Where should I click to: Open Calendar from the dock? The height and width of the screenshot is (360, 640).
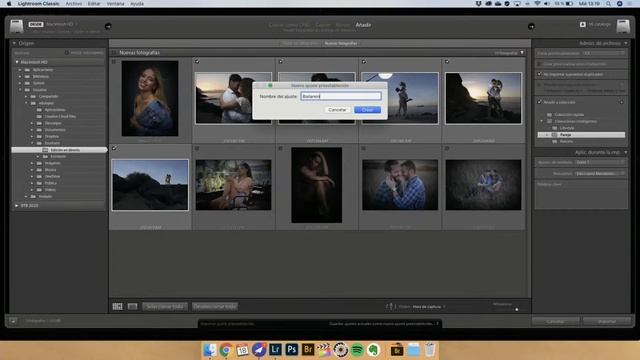242,350
